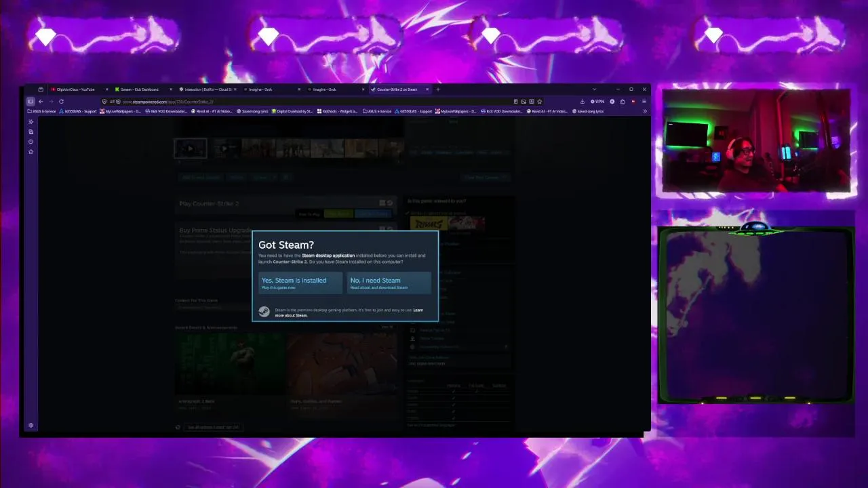868x488 pixels.
Task: Open the See all updates button
Action: (212, 427)
